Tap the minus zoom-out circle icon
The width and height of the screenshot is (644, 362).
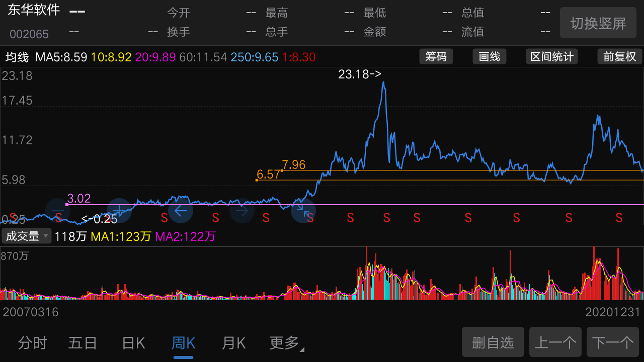coord(58,211)
